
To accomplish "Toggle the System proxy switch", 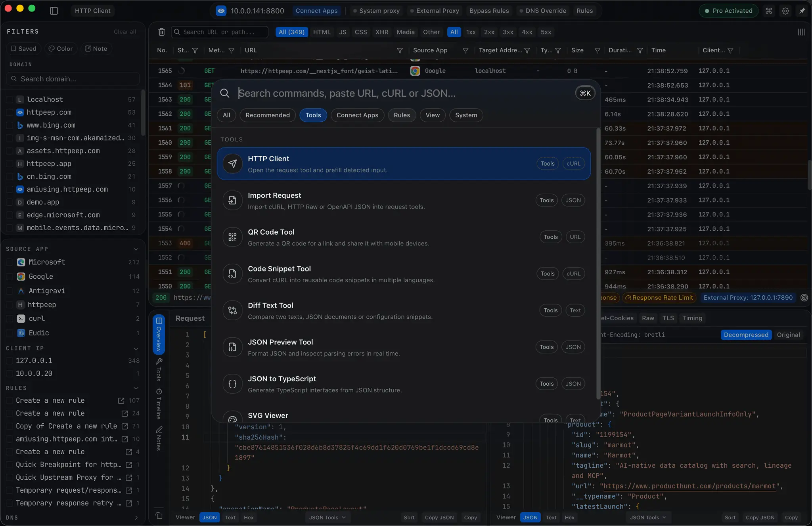I will coord(376,11).
